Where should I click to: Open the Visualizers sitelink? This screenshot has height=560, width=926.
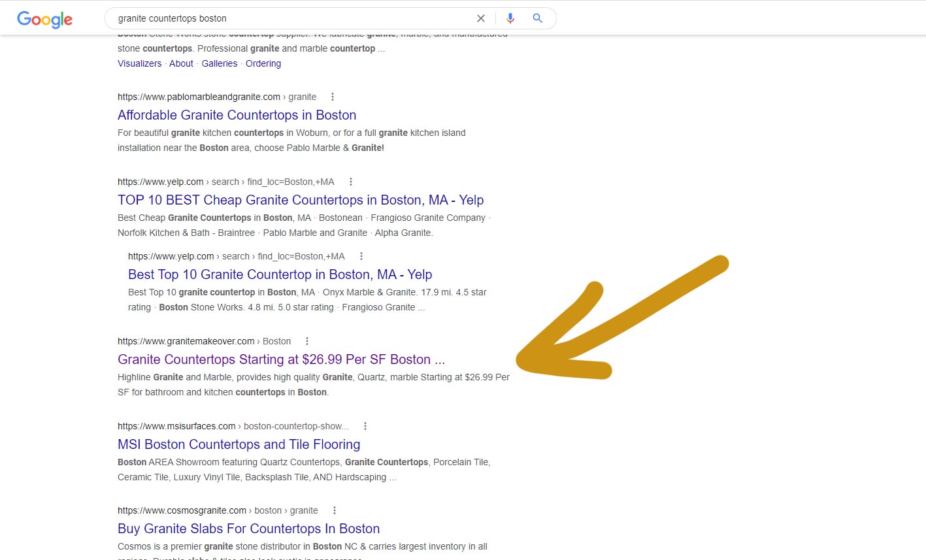click(x=139, y=63)
